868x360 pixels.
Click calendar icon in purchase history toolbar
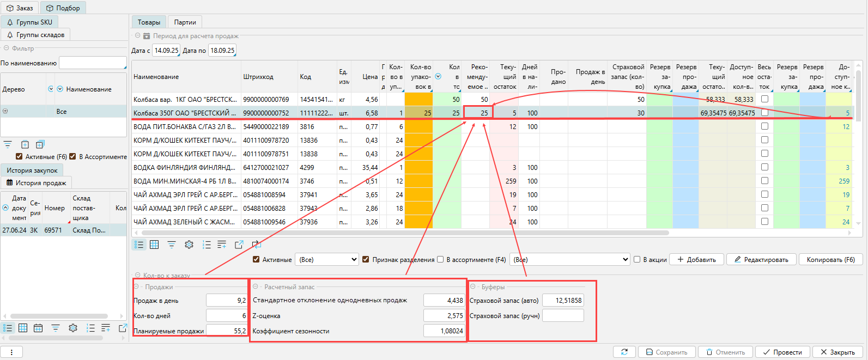(38, 328)
